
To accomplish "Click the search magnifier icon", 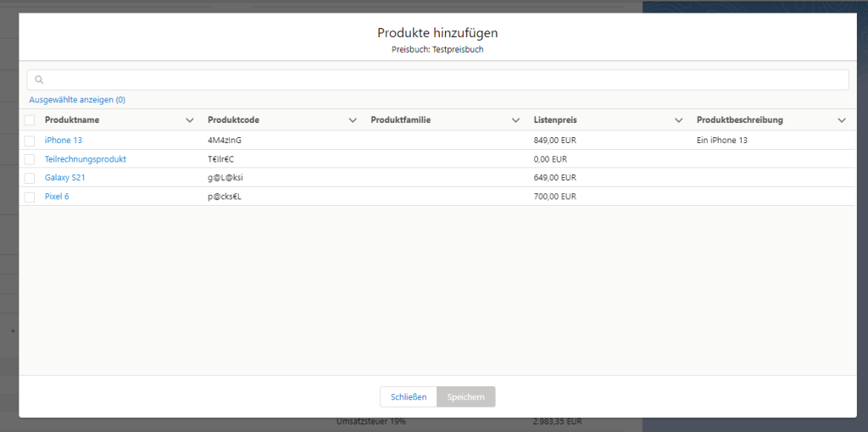I will pos(39,80).
